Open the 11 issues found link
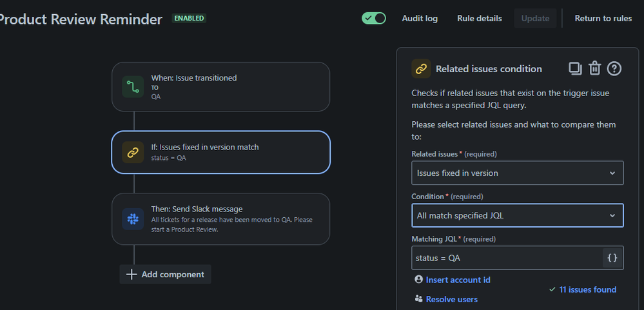This screenshot has width=644, height=310. click(587, 290)
